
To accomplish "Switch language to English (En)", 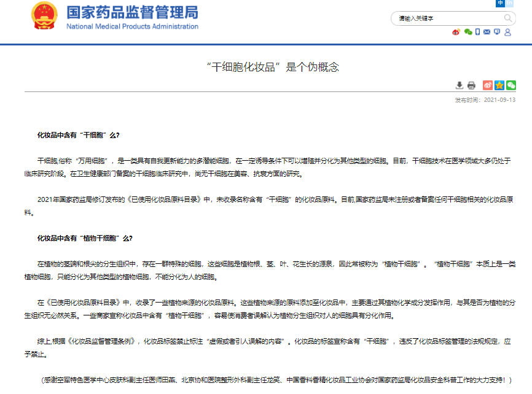I will [509, 3].
